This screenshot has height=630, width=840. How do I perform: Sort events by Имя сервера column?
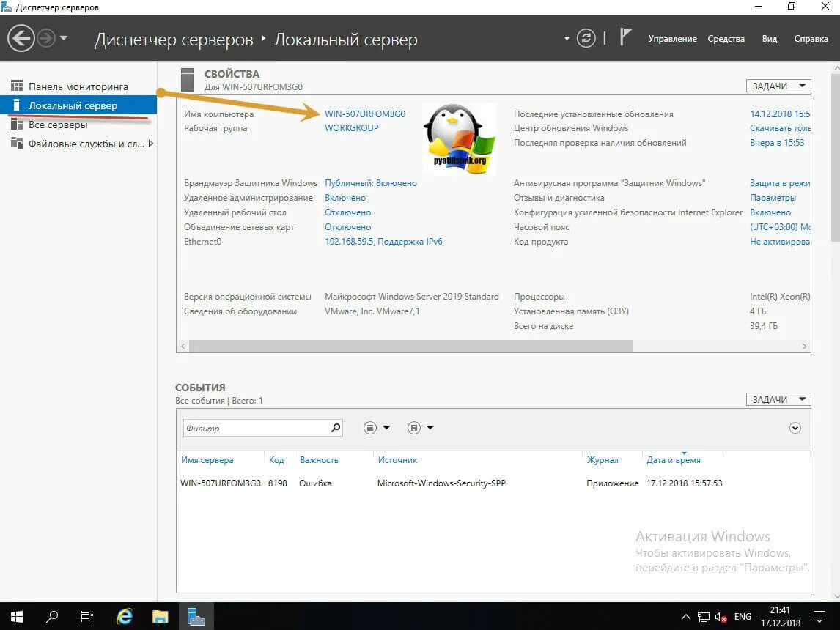[x=207, y=460]
